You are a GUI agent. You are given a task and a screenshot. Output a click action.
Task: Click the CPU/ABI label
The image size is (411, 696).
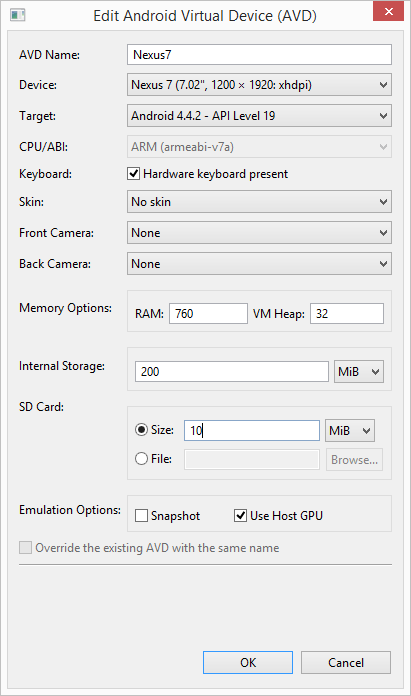[x=43, y=146]
